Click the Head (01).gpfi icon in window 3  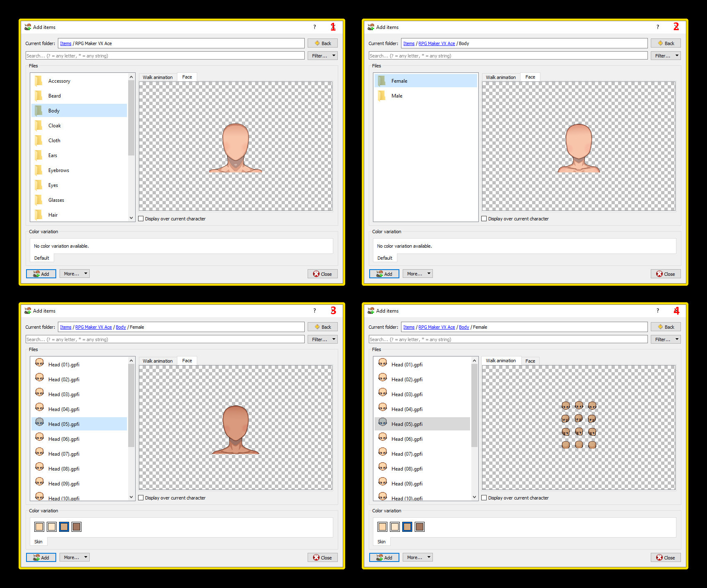[x=40, y=363]
